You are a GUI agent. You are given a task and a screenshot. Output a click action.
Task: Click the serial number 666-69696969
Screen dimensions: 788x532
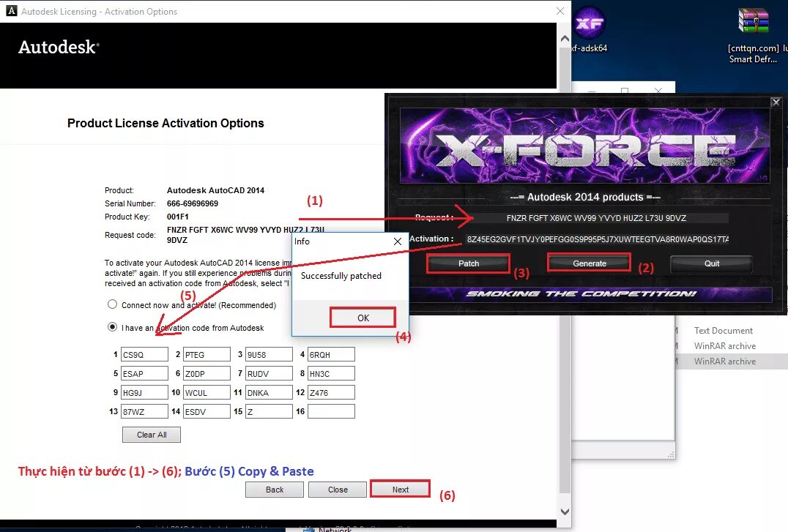point(193,203)
